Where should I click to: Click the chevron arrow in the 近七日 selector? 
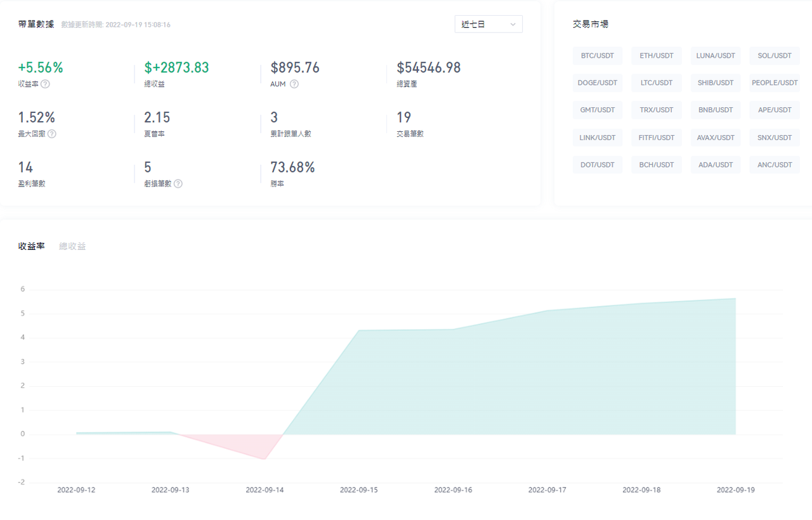click(513, 25)
